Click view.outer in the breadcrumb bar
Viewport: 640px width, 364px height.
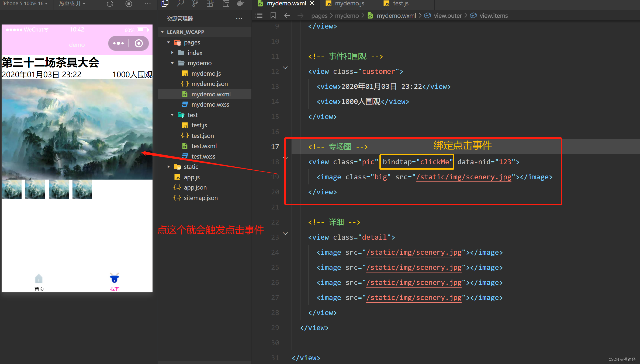[x=448, y=15]
